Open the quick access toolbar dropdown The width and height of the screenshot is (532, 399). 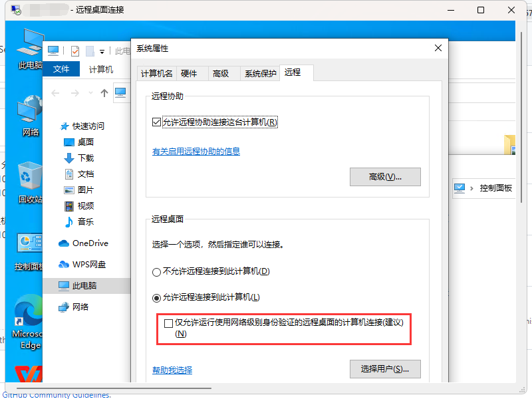[x=102, y=51]
